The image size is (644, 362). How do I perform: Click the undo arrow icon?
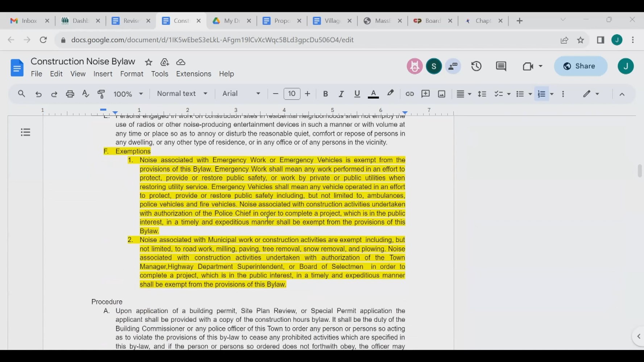[x=38, y=94]
